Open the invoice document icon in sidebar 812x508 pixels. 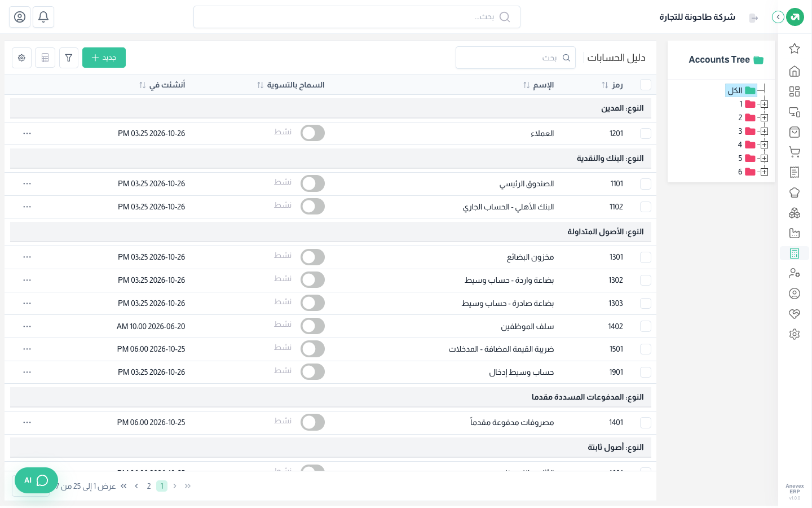795,172
